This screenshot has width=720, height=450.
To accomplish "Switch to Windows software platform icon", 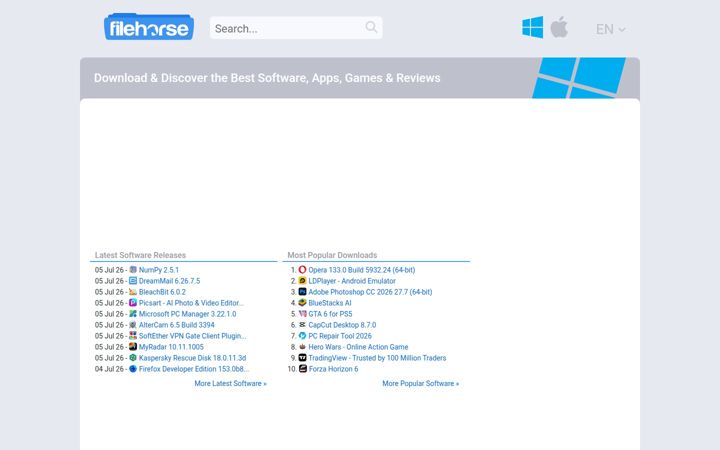I will 533,27.
